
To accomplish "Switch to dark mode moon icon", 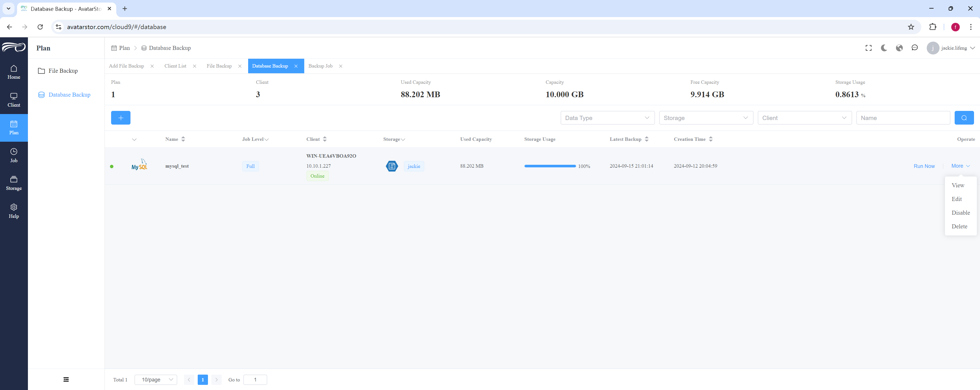I will coord(884,48).
